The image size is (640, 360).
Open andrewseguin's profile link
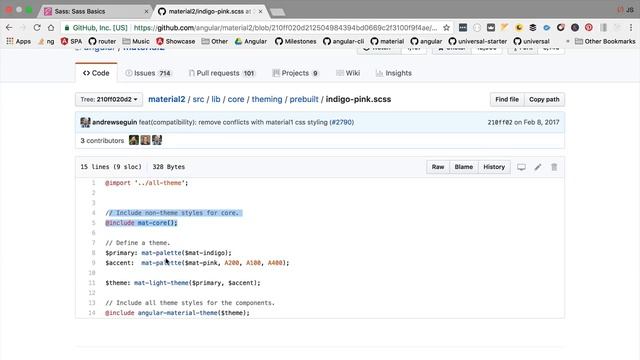click(115, 122)
